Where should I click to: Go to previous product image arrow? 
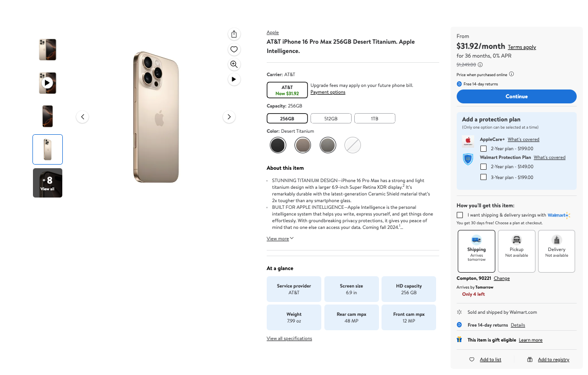point(82,117)
